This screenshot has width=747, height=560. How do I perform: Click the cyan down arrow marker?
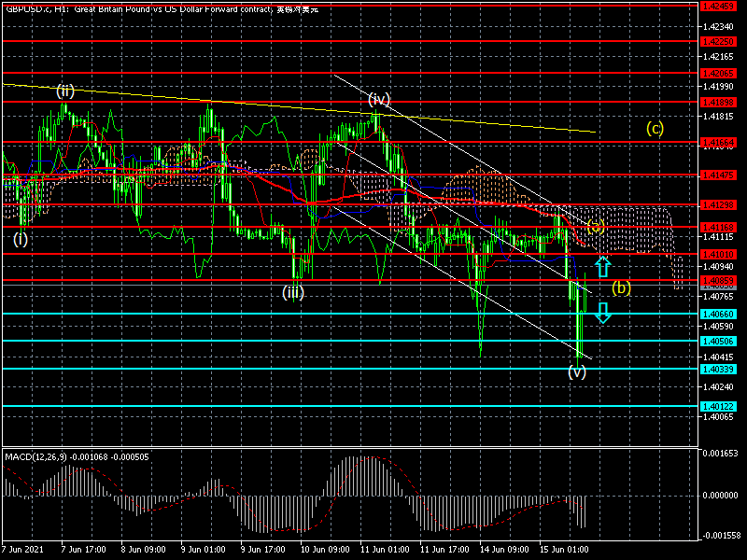(603, 313)
